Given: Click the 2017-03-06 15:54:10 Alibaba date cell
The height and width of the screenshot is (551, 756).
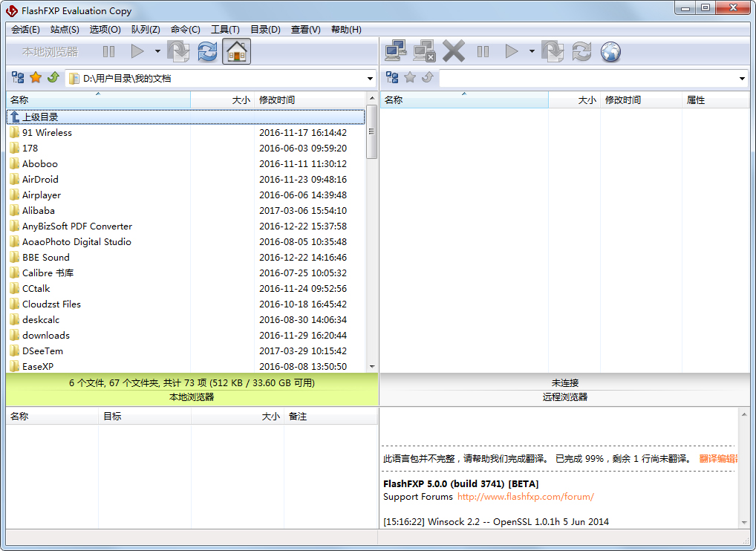Looking at the screenshot, I should pyautogui.click(x=303, y=211).
